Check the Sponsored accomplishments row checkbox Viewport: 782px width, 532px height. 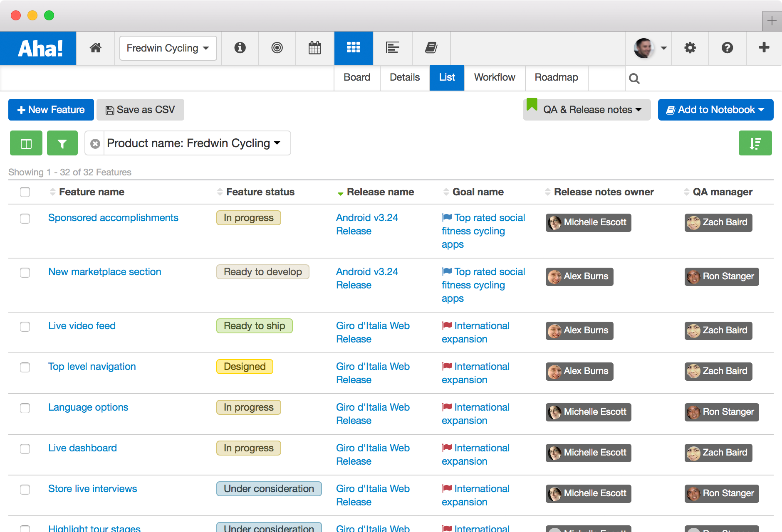point(25,219)
